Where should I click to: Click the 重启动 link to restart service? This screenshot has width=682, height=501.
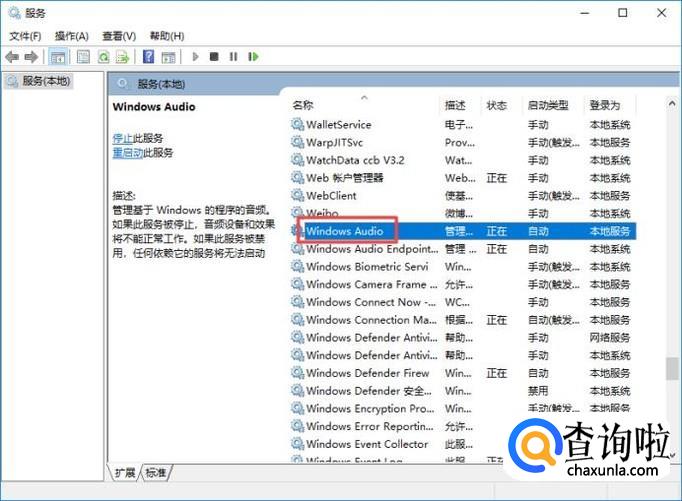[x=128, y=153]
